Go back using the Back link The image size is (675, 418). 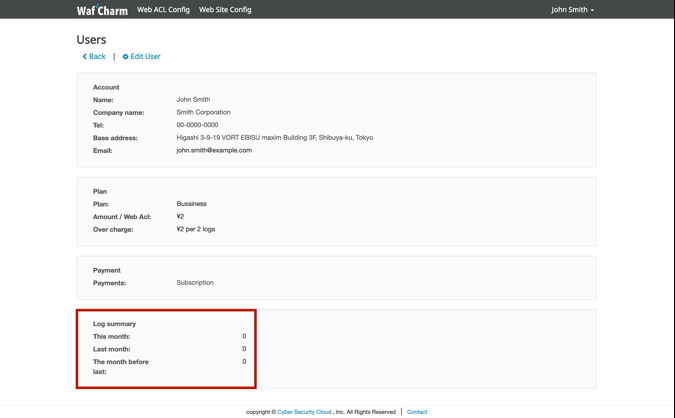point(97,57)
